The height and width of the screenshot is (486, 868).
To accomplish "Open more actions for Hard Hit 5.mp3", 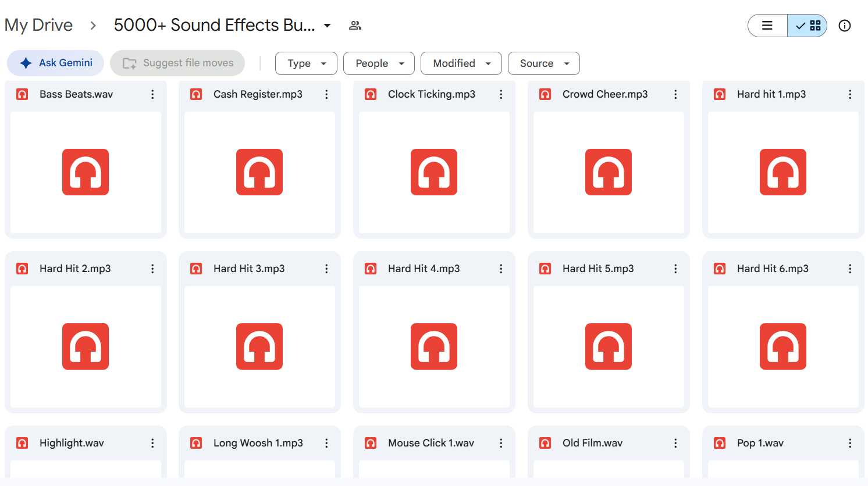I will pos(675,269).
